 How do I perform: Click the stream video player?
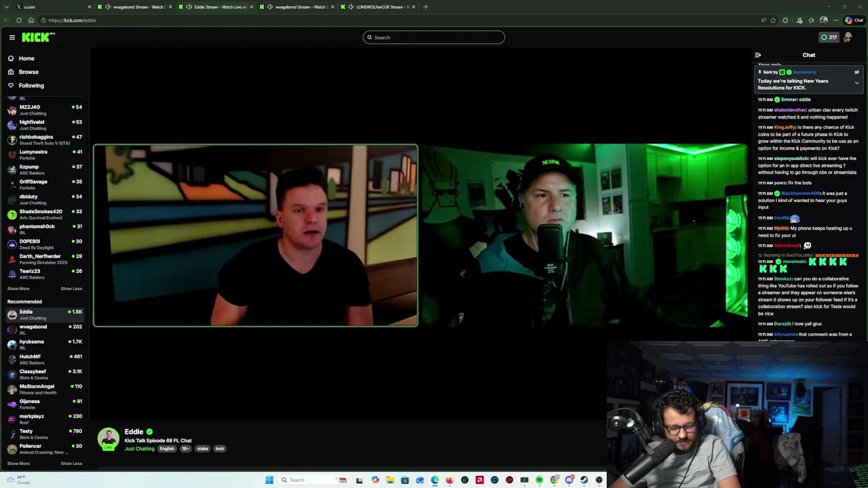coord(420,235)
